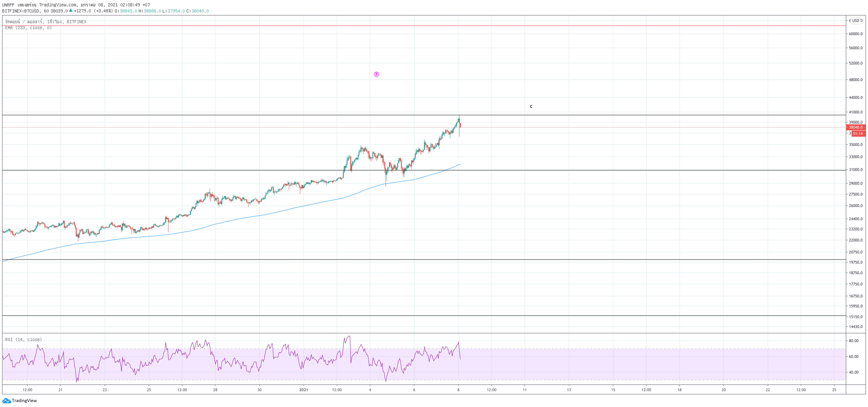Click the TradingView.com text in header
This screenshot has height=407, width=868.
58,5
